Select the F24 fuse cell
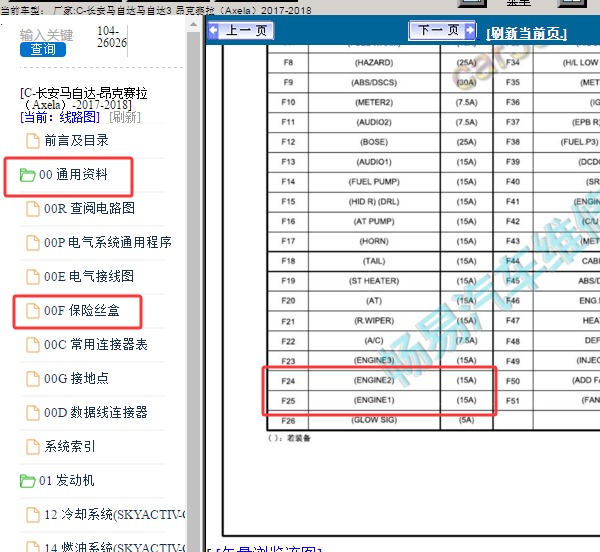The image size is (600, 552). pos(288,381)
